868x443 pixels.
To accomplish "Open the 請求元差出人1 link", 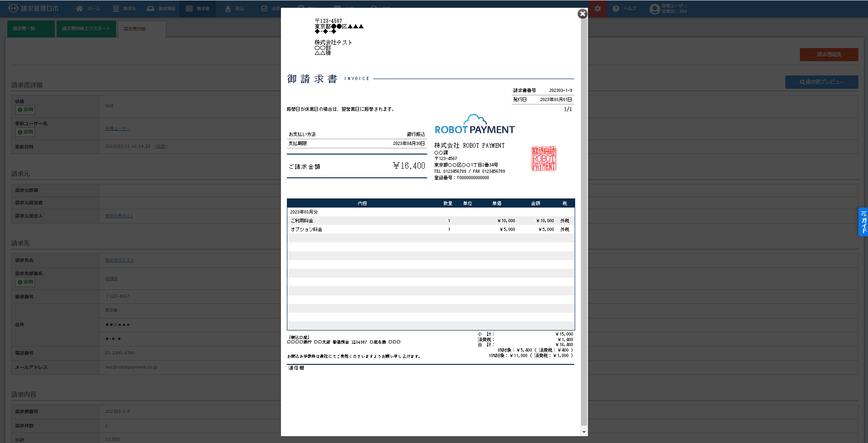I will (x=119, y=216).
